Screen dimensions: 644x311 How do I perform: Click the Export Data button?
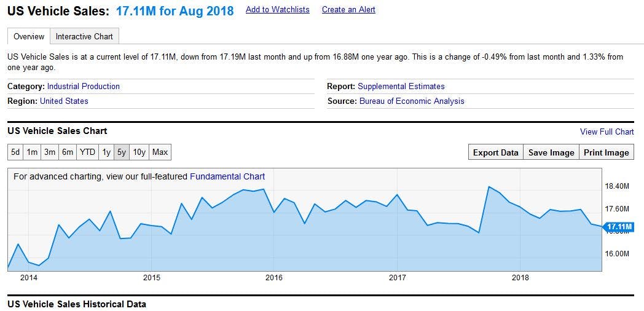tap(495, 152)
